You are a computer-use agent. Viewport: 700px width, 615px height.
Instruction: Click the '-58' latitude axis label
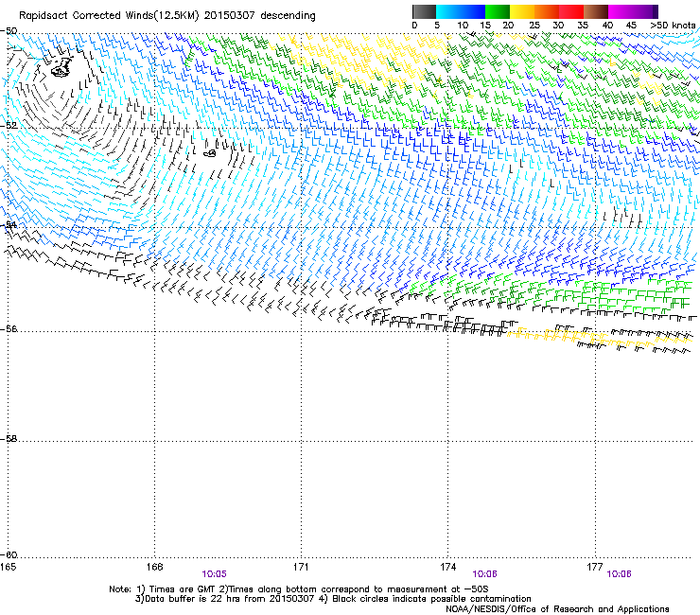point(9,439)
